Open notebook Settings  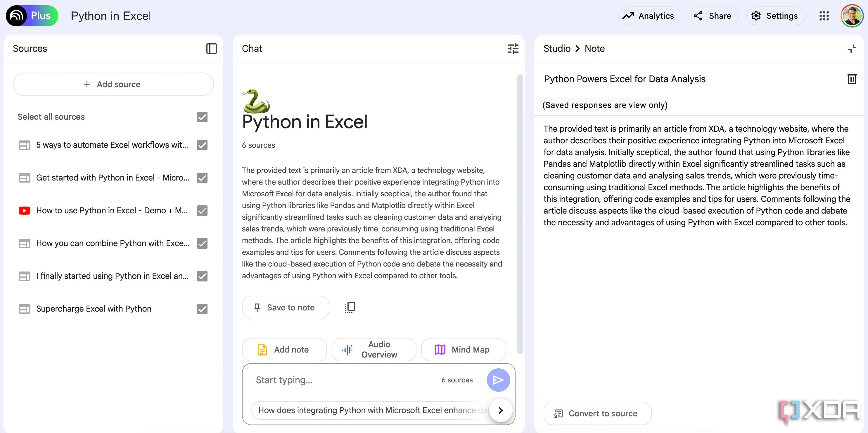click(x=775, y=16)
